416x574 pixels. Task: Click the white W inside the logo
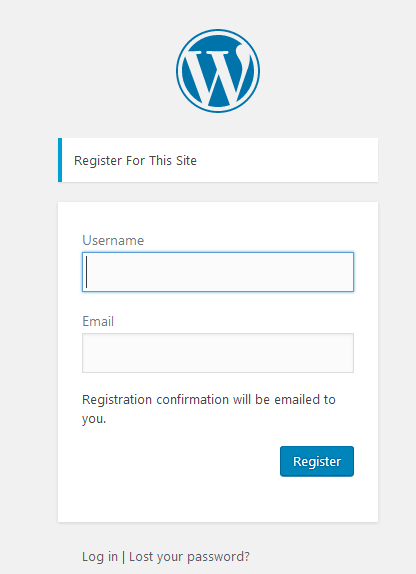tap(218, 75)
